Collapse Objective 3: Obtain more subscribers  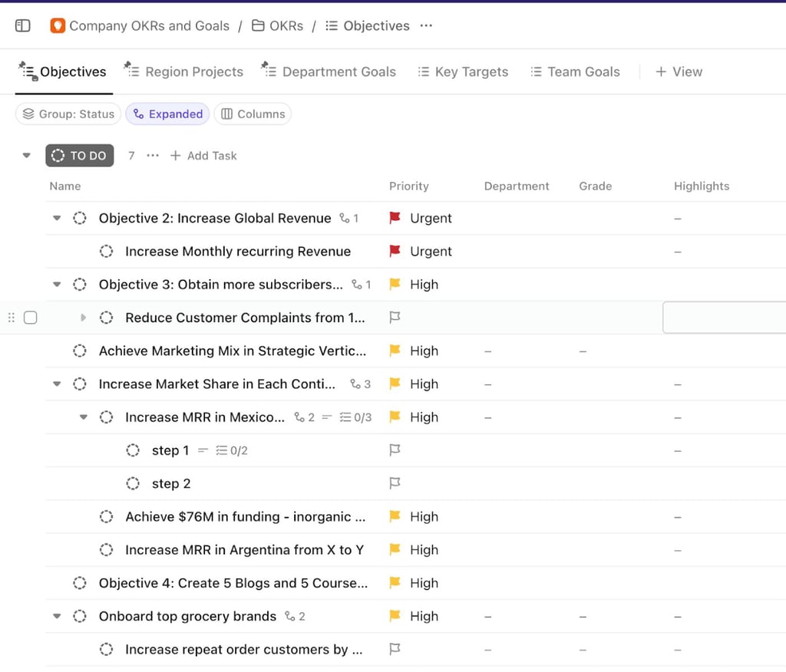57,284
